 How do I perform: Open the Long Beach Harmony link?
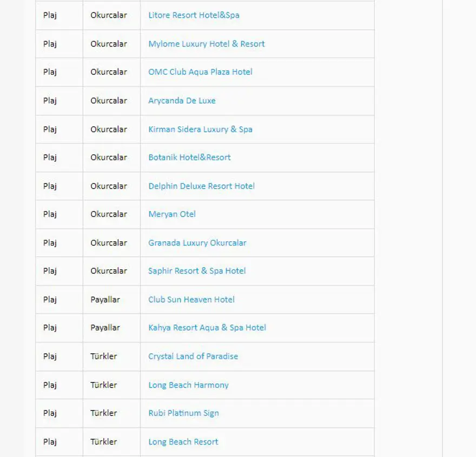click(188, 385)
